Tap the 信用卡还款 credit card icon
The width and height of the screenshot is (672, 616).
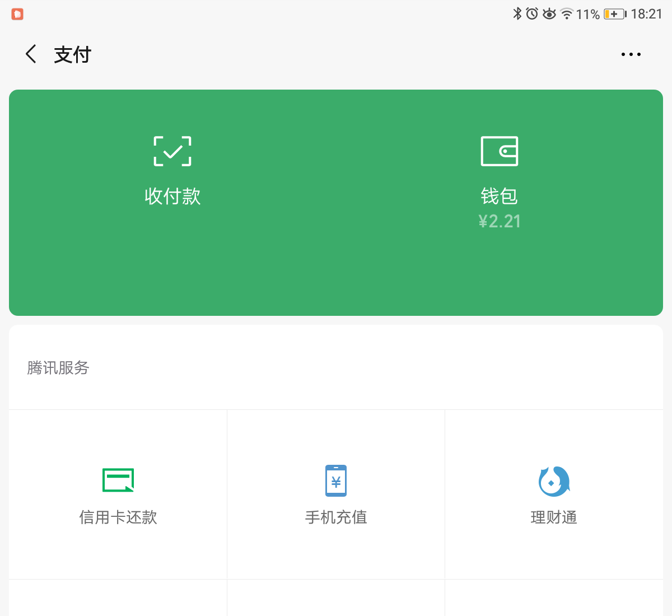118,480
